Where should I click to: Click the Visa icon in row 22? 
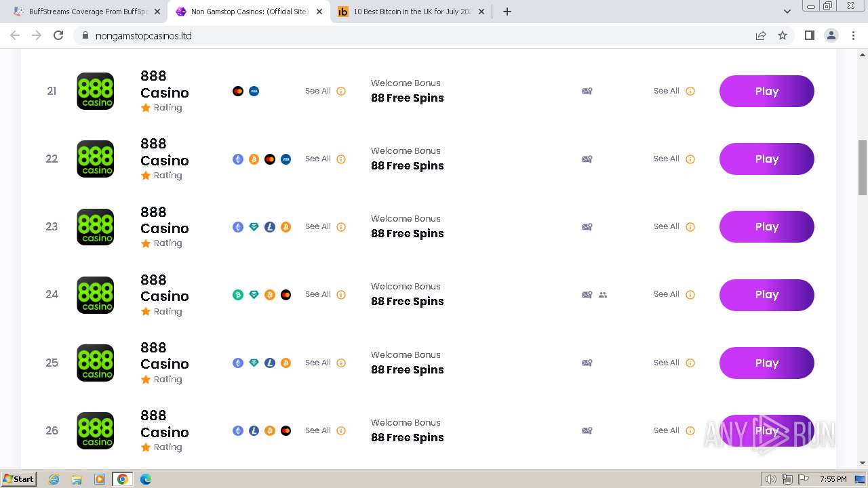[286, 159]
